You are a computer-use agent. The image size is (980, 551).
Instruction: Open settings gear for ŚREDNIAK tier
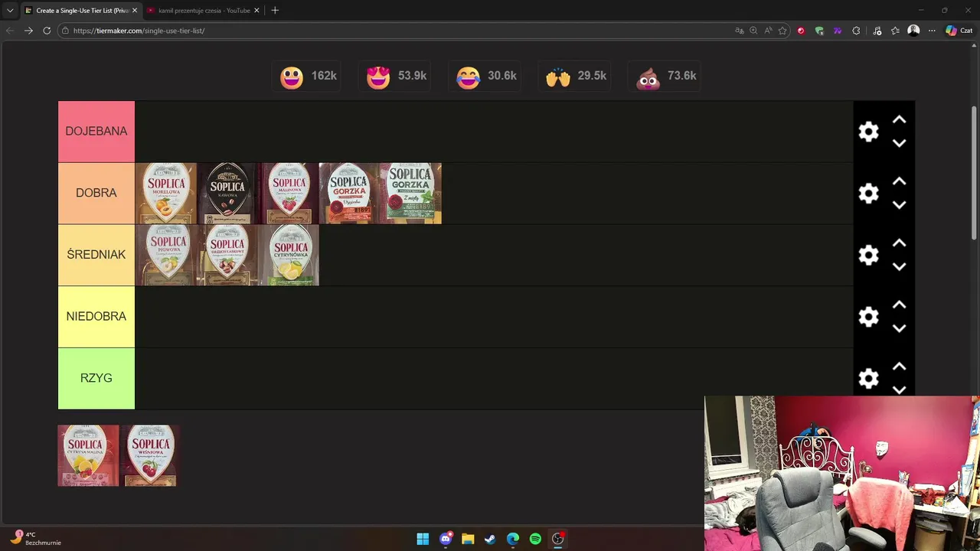coord(868,255)
